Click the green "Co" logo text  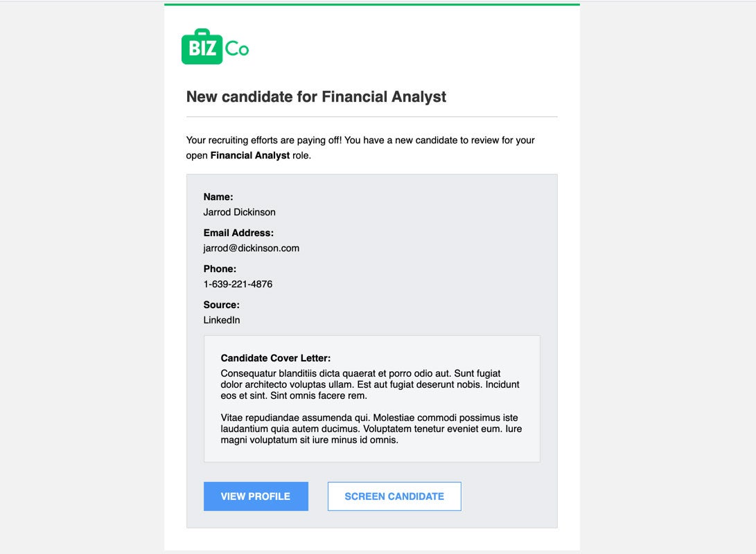pyautogui.click(x=237, y=48)
